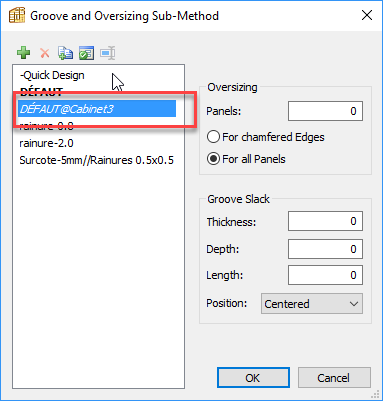Pick rainure-2.0 from the sub-method list

[x=46, y=143]
